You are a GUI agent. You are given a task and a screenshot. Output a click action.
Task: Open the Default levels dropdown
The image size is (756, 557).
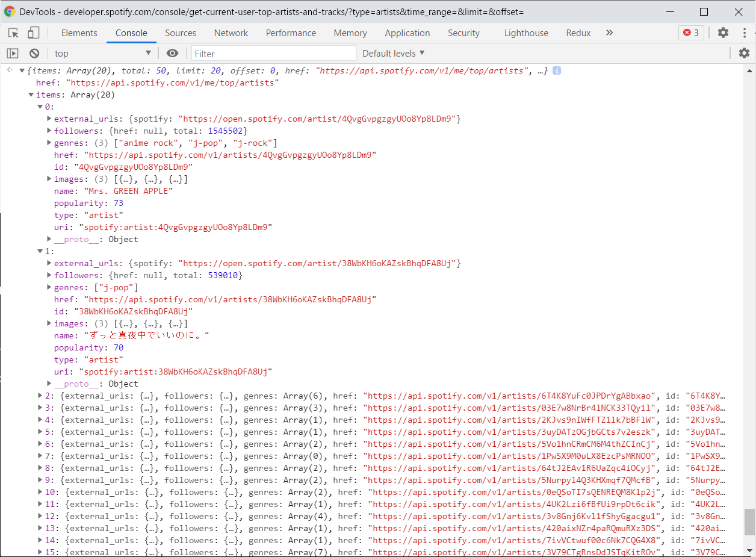(x=393, y=54)
